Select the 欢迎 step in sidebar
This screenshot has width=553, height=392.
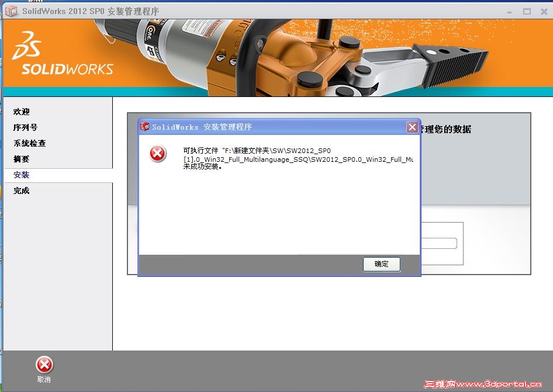click(x=22, y=112)
